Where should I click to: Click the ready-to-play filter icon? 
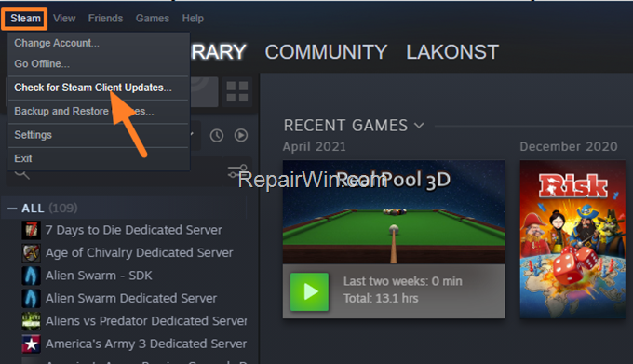(241, 135)
